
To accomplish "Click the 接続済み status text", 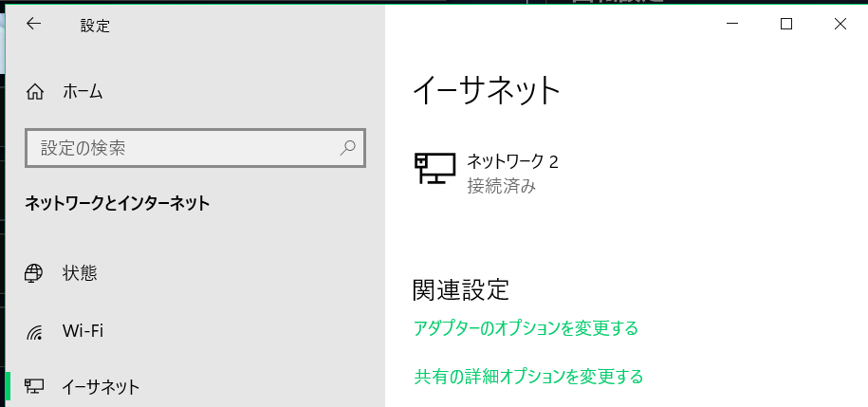I will (x=501, y=186).
